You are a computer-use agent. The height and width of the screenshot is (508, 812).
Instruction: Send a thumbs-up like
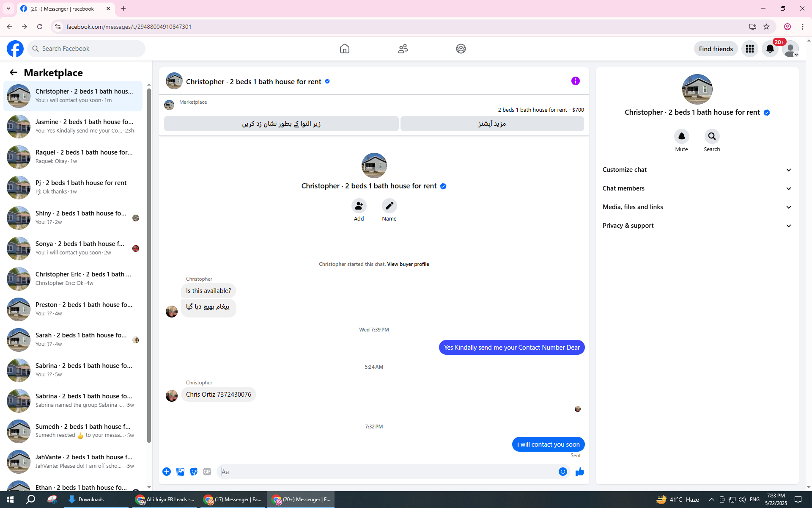pos(580,472)
